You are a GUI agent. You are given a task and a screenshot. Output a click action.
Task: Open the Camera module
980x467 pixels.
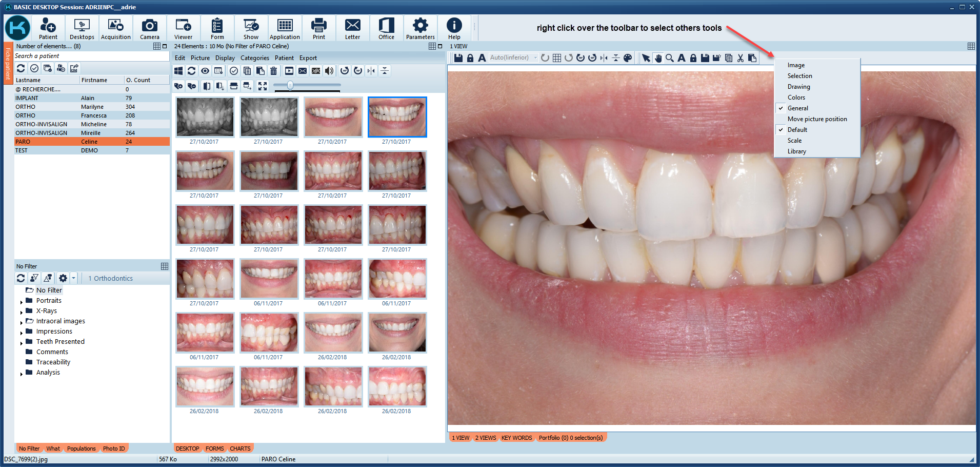[x=149, y=28]
